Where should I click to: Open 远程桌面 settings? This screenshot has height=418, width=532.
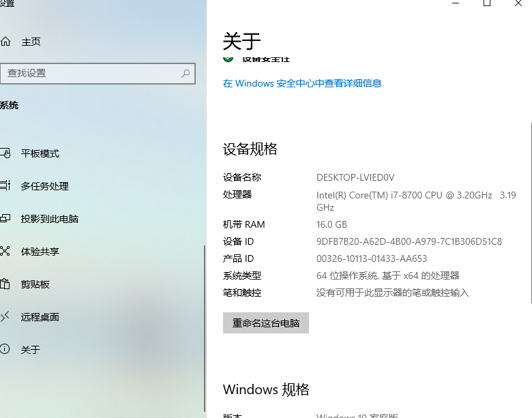(x=40, y=317)
